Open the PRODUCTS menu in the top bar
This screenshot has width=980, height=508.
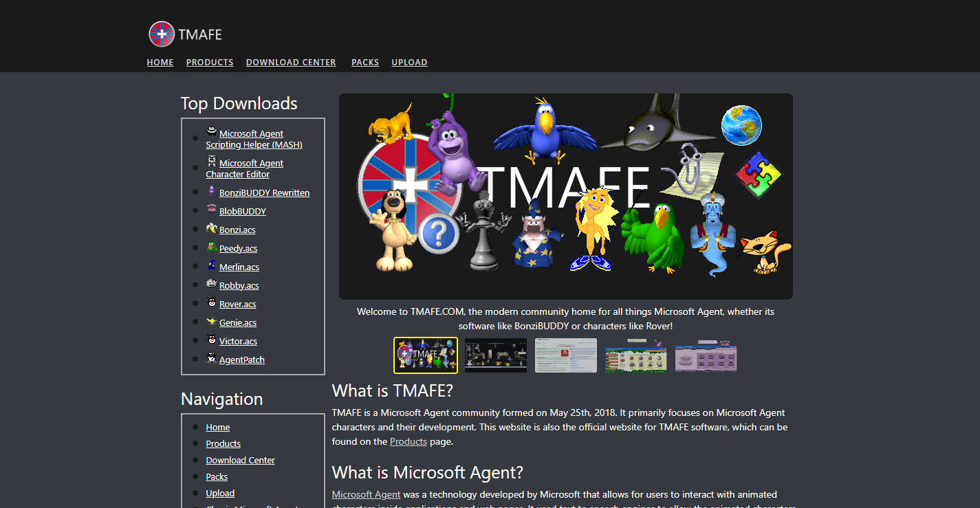point(210,63)
